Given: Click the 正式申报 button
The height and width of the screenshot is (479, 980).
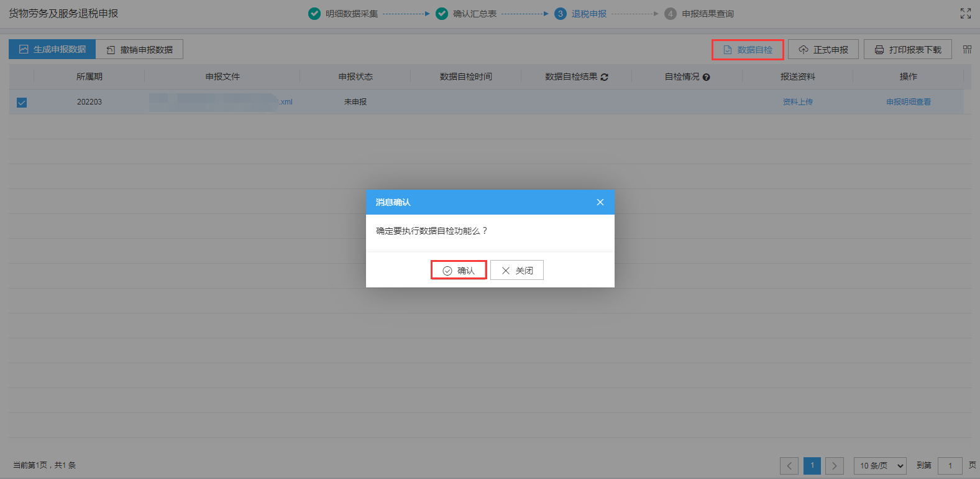Looking at the screenshot, I should tap(823, 49).
